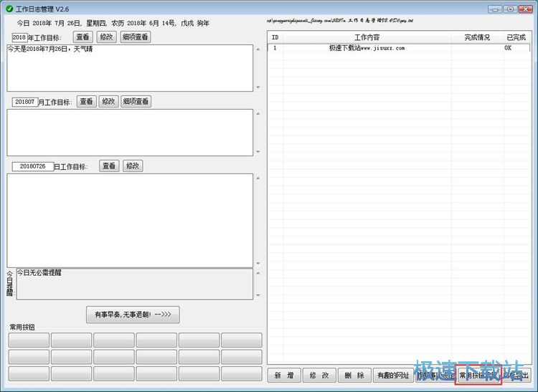
Task: Click into the monthly goal text box
Action: pos(130,133)
